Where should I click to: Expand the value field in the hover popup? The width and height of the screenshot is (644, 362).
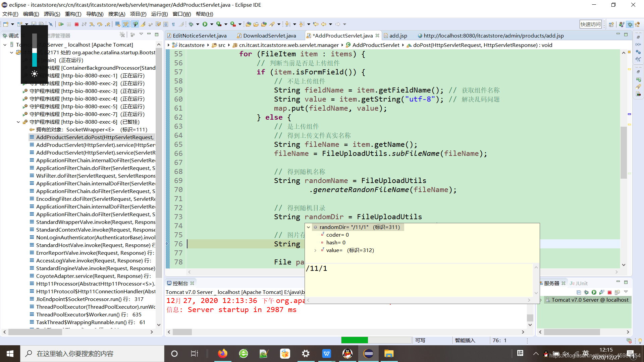(315, 250)
